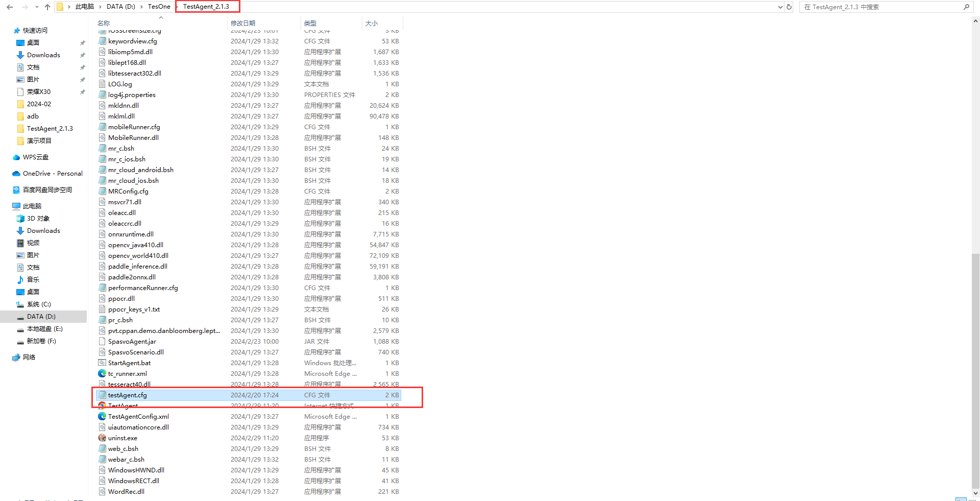The width and height of the screenshot is (980, 501).
Task: Open adb folder in navigation pane
Action: tap(33, 116)
